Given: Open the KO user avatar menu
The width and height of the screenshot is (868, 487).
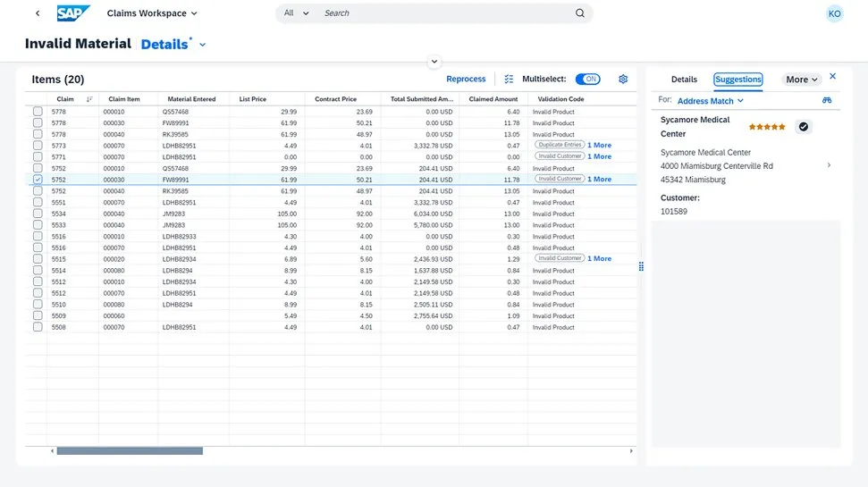Looking at the screenshot, I should [x=834, y=13].
